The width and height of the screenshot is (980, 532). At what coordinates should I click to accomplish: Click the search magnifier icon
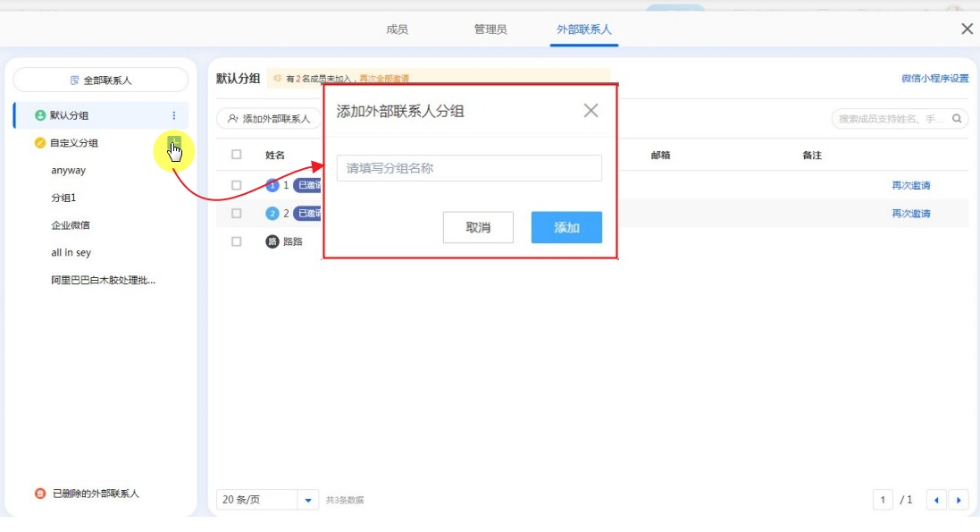[x=957, y=119]
